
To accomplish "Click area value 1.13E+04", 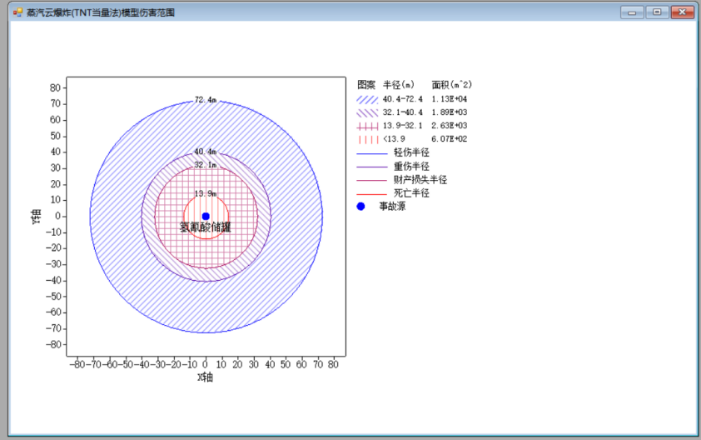I will 449,99.
